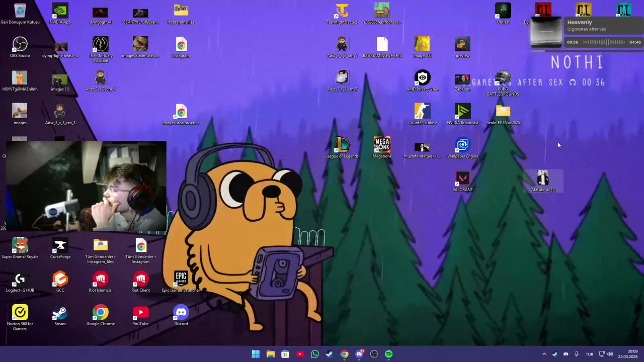Open the OBS Studio desktop shortcut
Image resolution: width=644 pixels, height=362 pixels.
pyautogui.click(x=20, y=47)
